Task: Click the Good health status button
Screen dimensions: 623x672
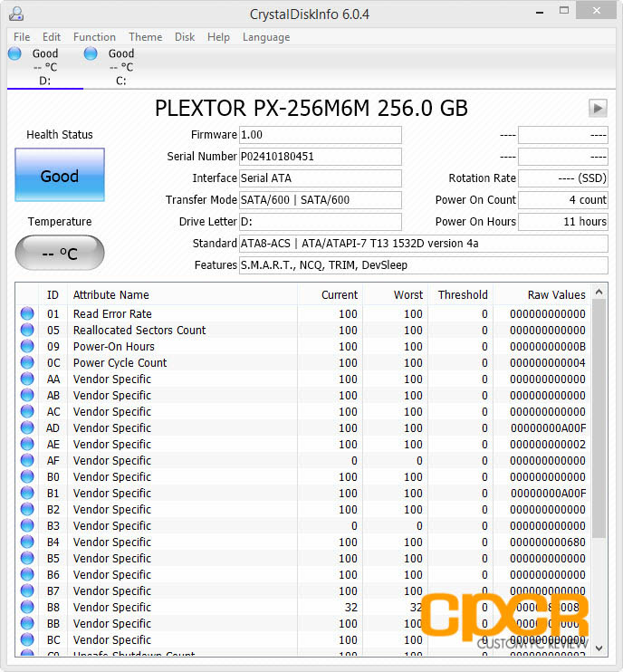Action: 60,175
